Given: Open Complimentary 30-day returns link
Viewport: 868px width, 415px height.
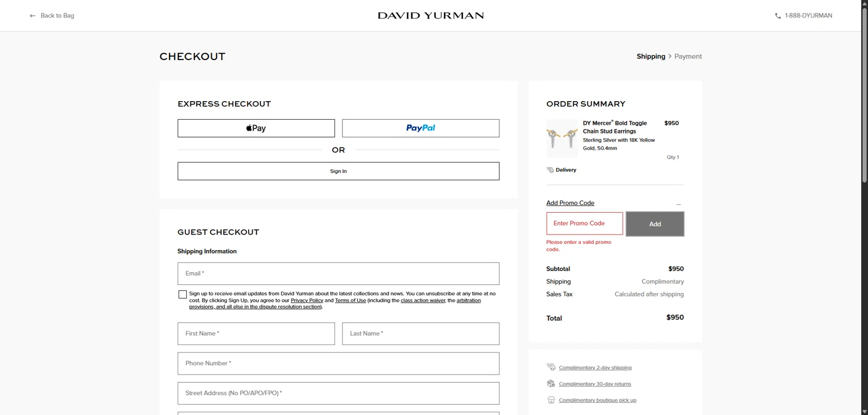Looking at the screenshot, I should (x=595, y=384).
